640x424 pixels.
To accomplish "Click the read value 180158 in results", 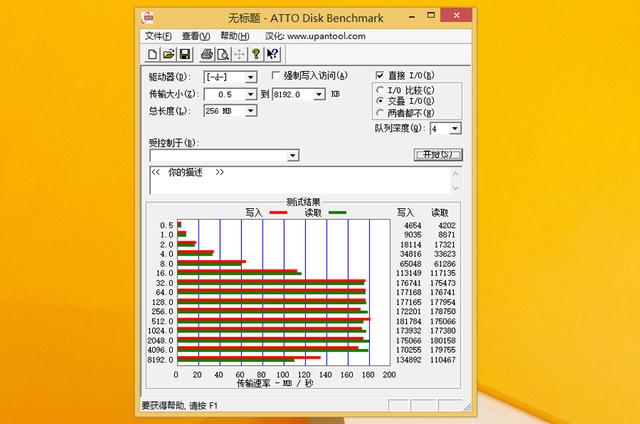I will coord(442,340).
